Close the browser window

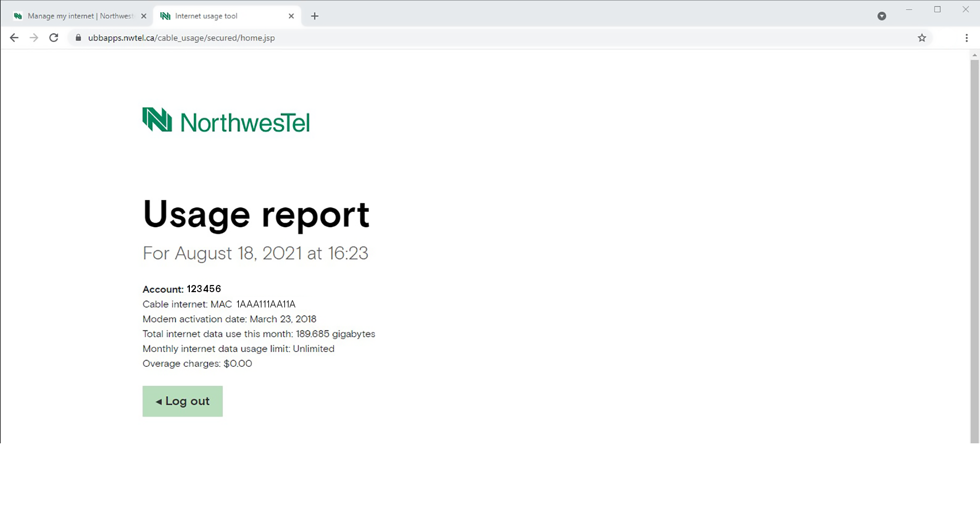965,9
